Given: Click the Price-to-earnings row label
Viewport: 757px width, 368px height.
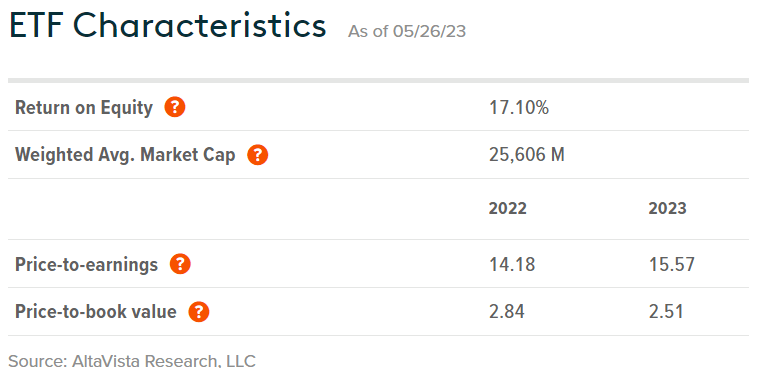Looking at the screenshot, I should coord(86,265).
